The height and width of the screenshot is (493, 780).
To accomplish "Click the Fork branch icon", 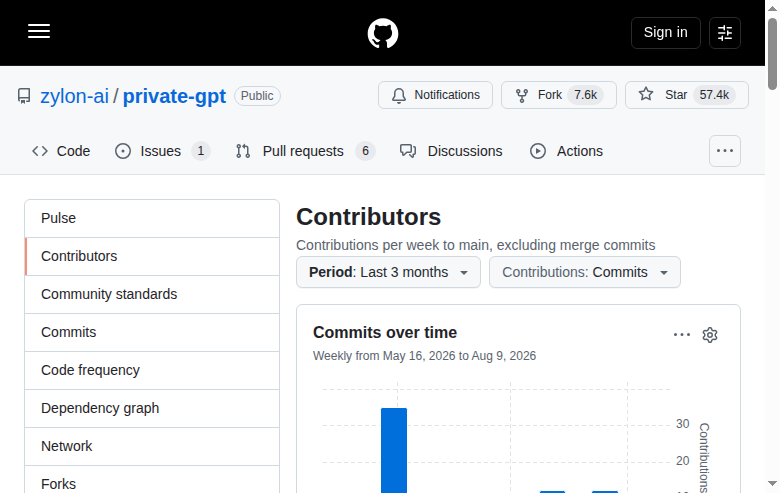I will (x=522, y=96).
